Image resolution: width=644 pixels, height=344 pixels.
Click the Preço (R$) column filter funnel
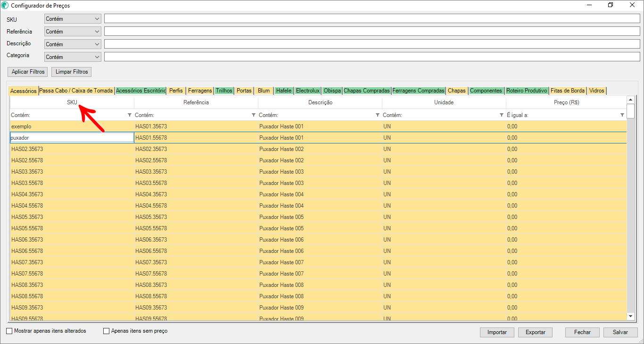(622, 115)
